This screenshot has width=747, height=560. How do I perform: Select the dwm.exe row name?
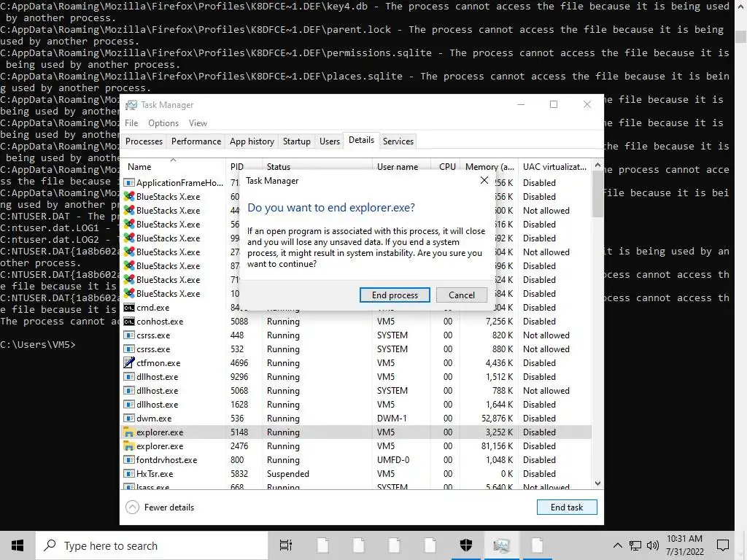pos(154,418)
